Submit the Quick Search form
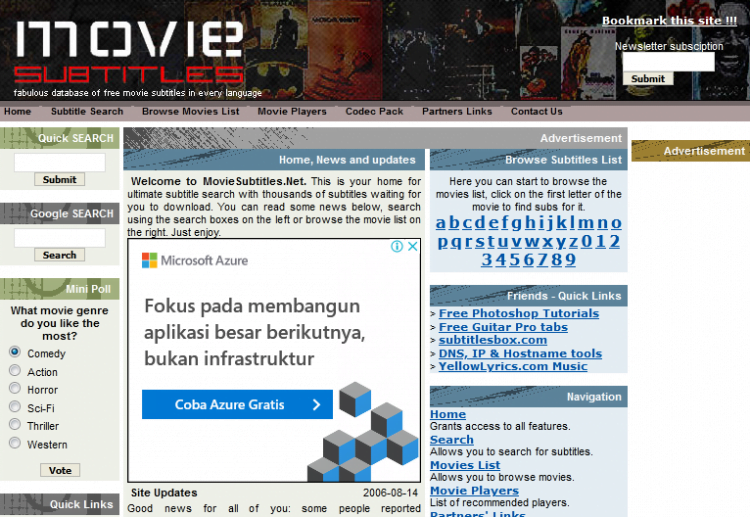The image size is (750, 517). tap(59, 179)
